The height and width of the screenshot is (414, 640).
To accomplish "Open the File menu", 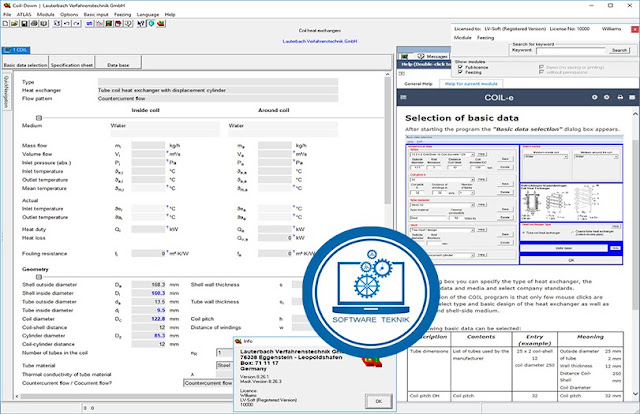I will click(7, 14).
